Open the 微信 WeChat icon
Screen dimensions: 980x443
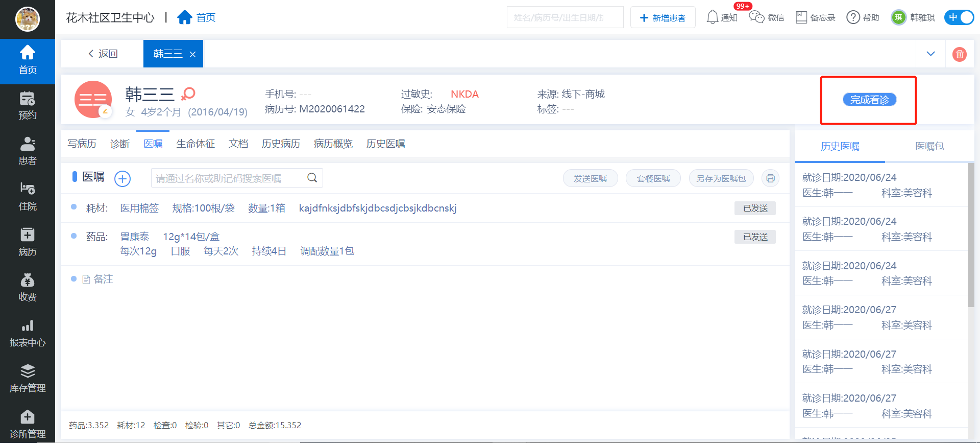point(756,17)
